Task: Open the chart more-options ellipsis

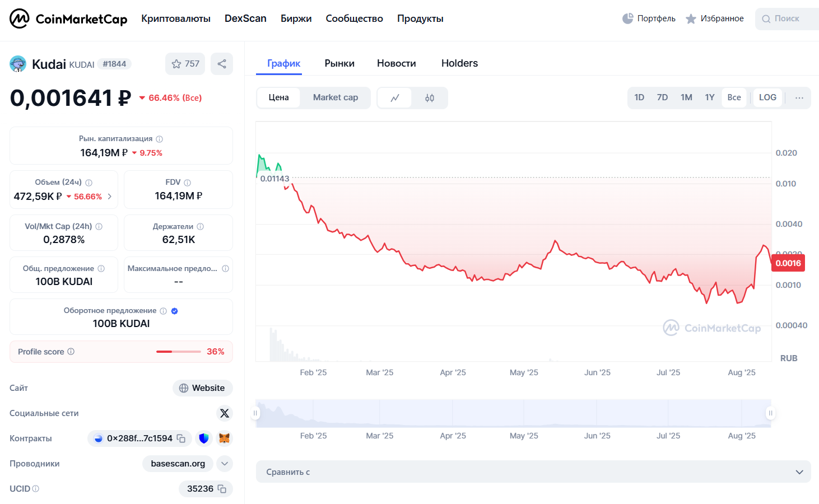Action: (x=799, y=98)
